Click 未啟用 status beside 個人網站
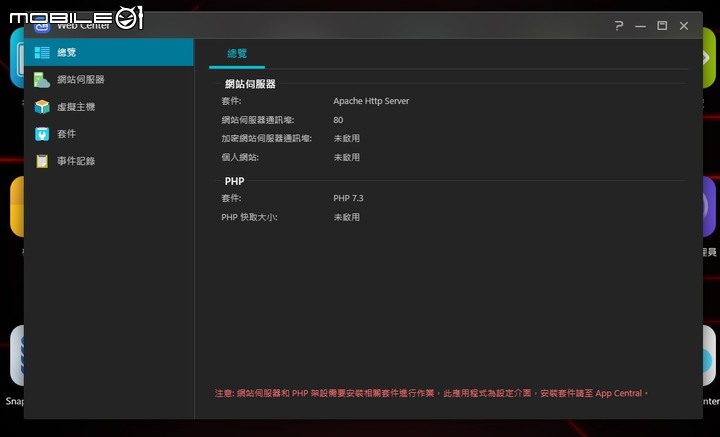 point(347,157)
